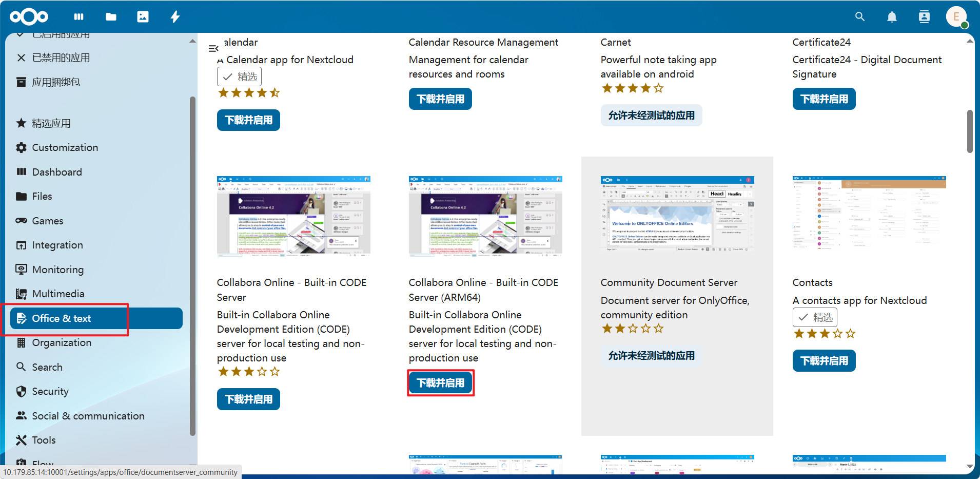Viewport: 980px width, 479px height.
Task: Open the Customization category
Action: pos(96,147)
